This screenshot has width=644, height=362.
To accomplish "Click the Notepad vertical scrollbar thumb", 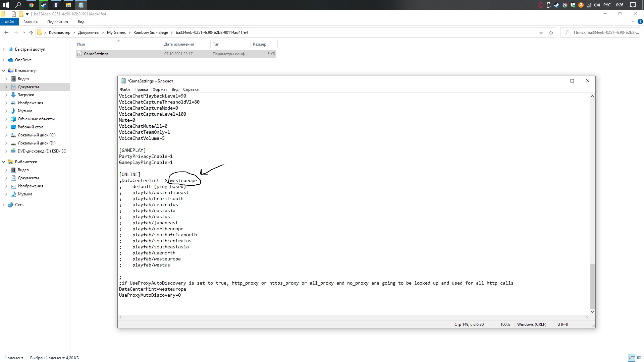I will point(592,286).
